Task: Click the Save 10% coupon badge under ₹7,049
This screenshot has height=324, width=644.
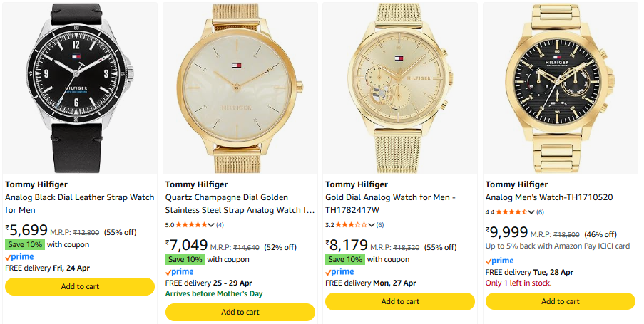Action: point(185,259)
